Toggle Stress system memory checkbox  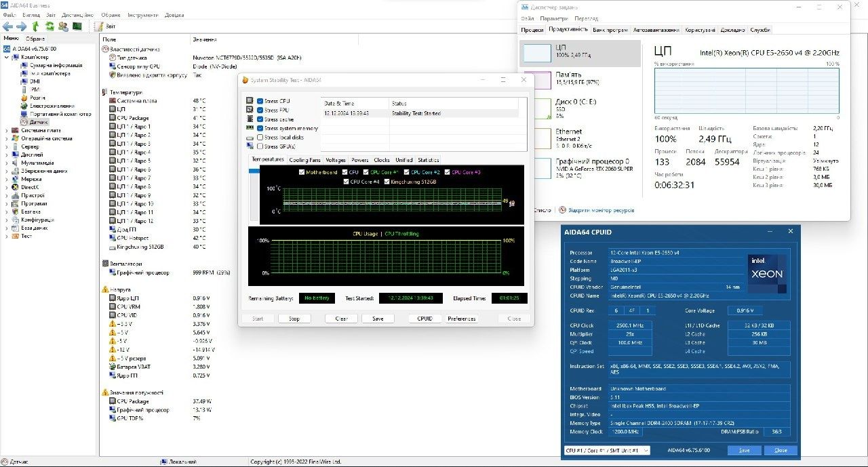tap(260, 128)
